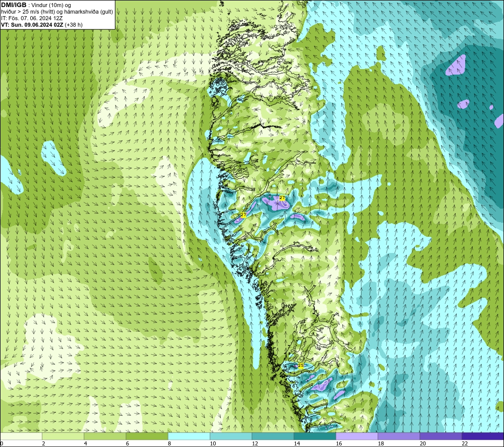The image size is (504, 447).
Task: Click the '0' scale number
Action: pos(2,443)
